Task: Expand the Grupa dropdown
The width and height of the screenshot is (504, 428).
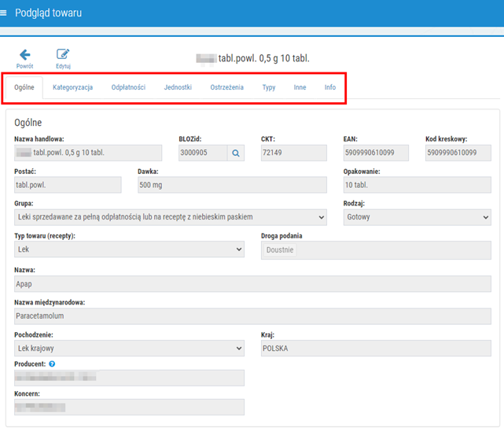Action: (170, 217)
